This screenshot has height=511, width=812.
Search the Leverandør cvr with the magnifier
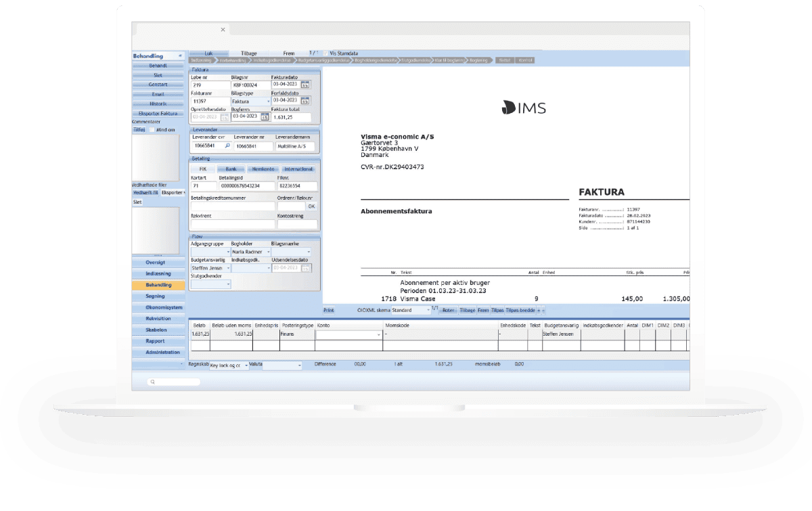click(227, 146)
